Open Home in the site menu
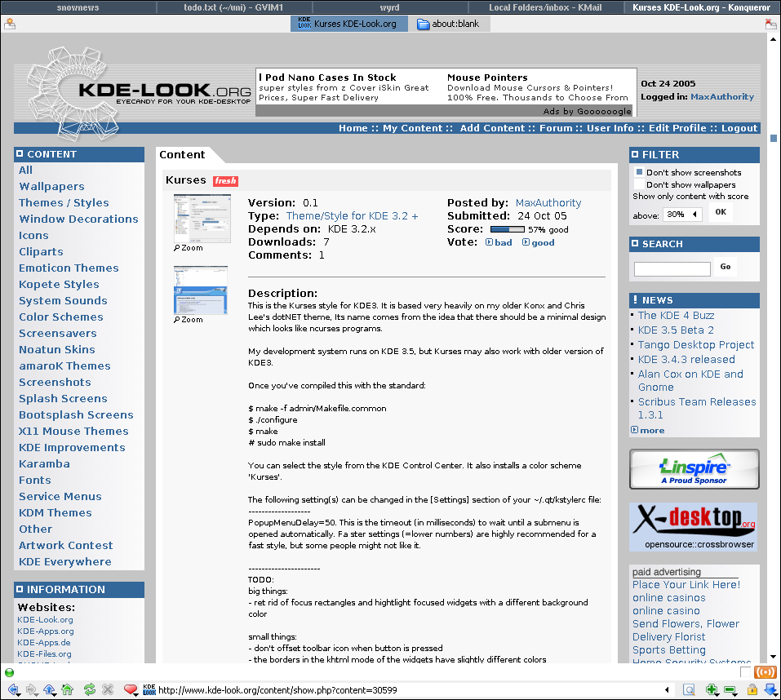Viewport: 781px width, 700px height. [x=353, y=128]
